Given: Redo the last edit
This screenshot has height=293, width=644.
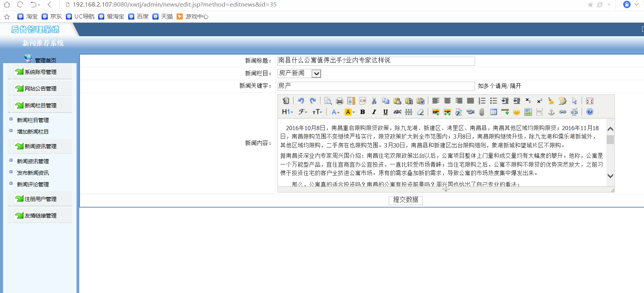Looking at the screenshot, I should 313,101.
